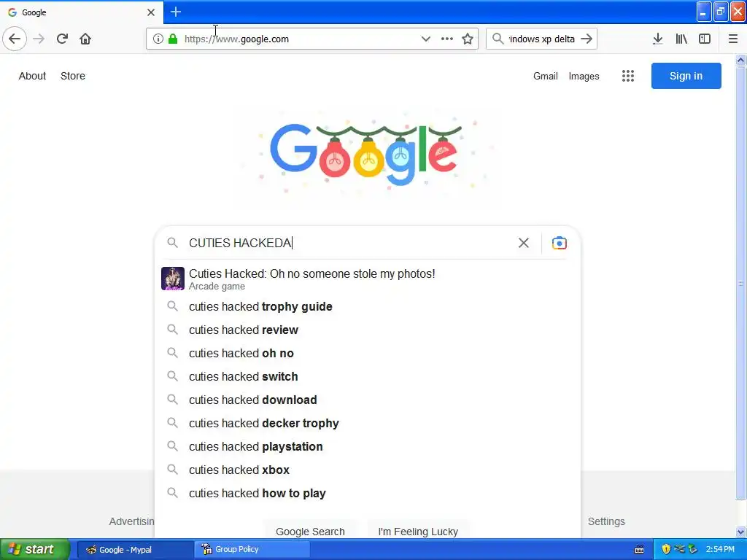Switch to Google - Mypal taskbar item
This screenshot has width=747, height=560.
point(136,550)
